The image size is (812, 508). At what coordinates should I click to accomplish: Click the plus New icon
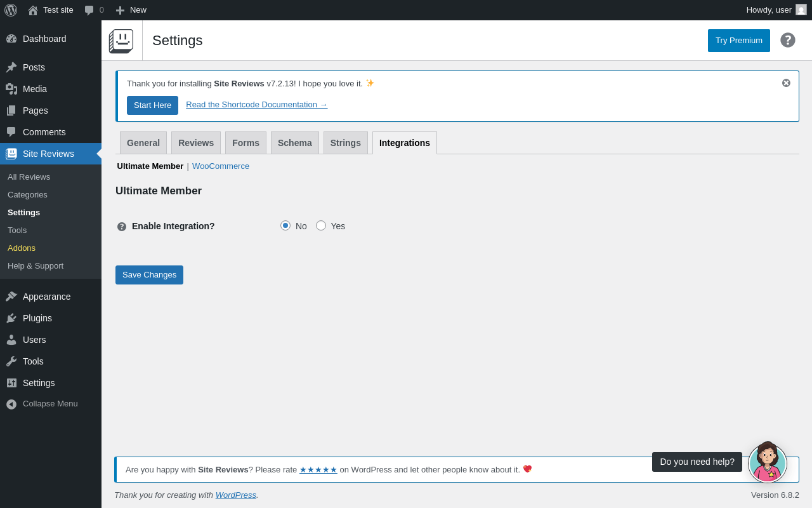(120, 10)
